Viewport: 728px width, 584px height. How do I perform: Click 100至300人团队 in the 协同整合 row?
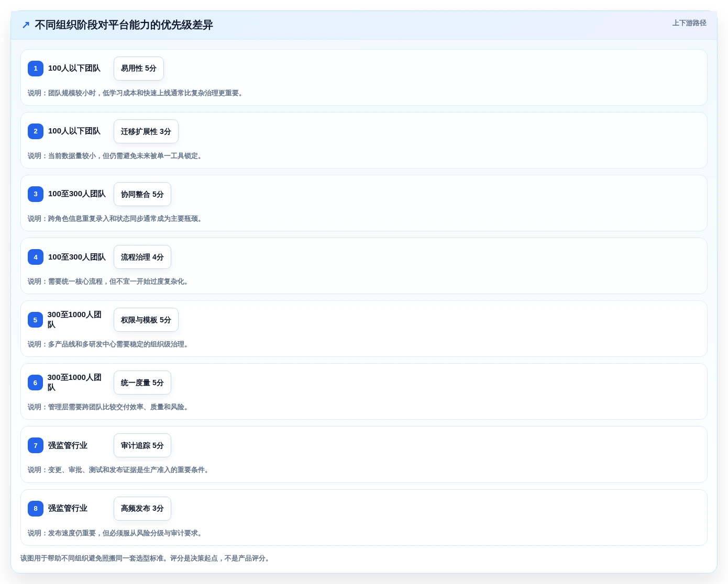[x=77, y=194]
